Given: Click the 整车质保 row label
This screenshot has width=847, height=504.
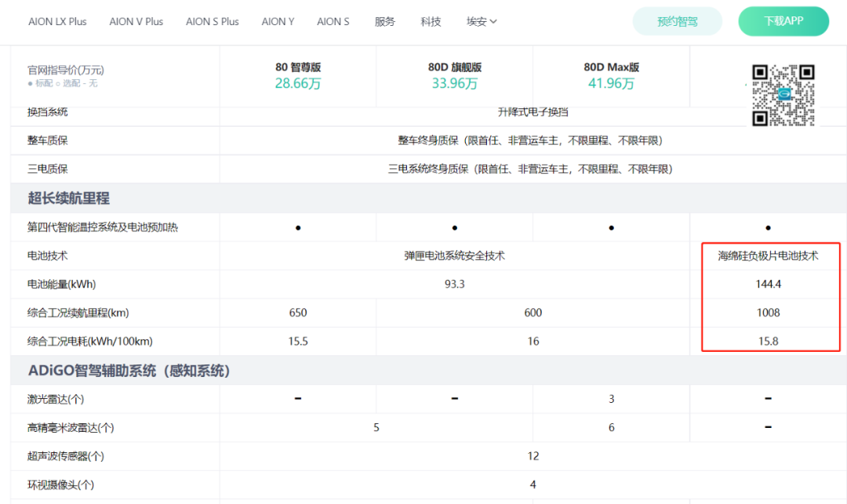Looking at the screenshot, I should pyautogui.click(x=48, y=140).
